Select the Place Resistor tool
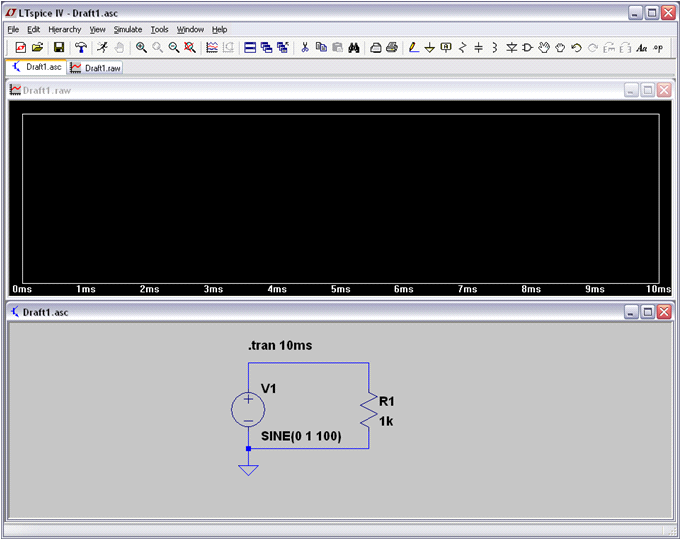 tap(463, 47)
